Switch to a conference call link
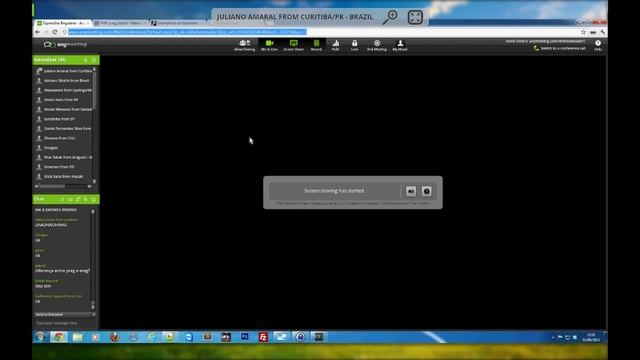This screenshot has height=360, width=640. coord(560,48)
